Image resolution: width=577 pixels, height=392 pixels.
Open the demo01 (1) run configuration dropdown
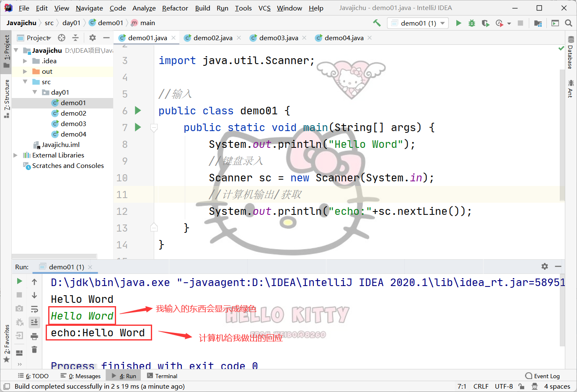418,23
